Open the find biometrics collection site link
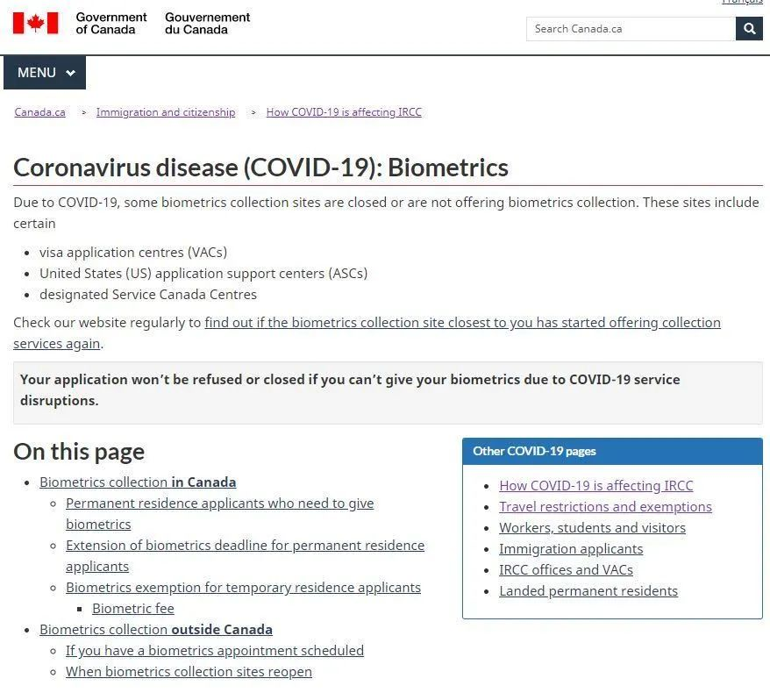Viewport: 770px width, 700px height. click(462, 323)
